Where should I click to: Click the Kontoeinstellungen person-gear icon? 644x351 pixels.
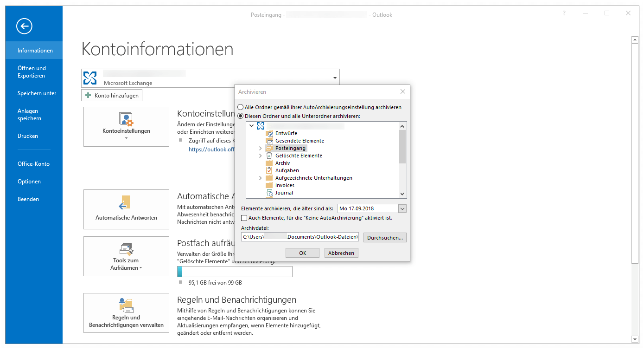(126, 119)
